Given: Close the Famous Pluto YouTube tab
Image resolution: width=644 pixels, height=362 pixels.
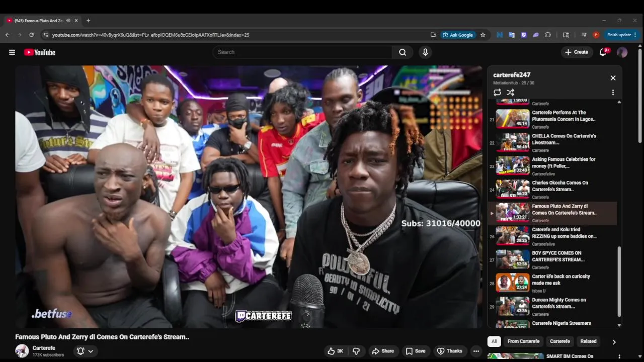Looking at the screenshot, I should [76, 21].
